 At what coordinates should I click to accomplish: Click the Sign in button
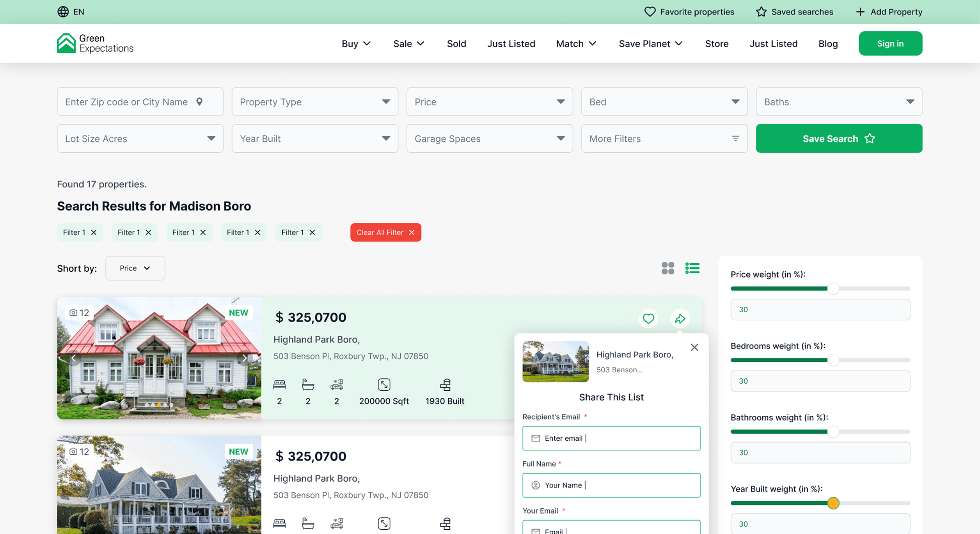[x=890, y=43]
